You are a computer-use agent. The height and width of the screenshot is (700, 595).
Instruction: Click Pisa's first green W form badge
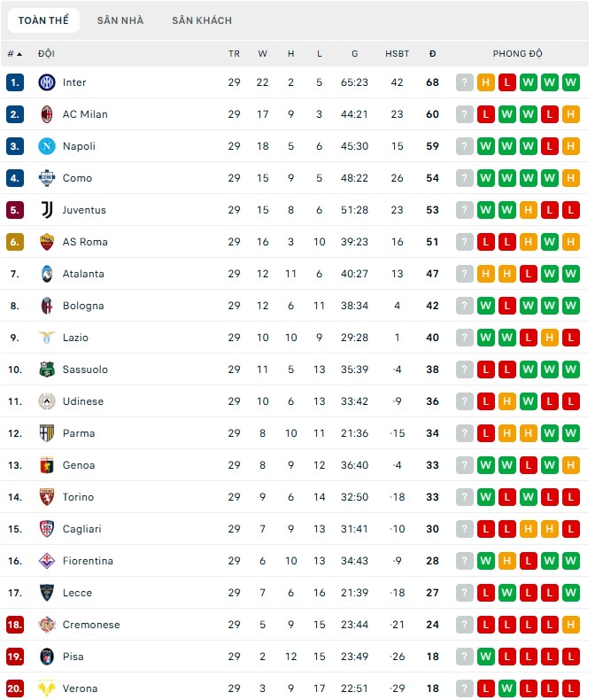(486, 657)
